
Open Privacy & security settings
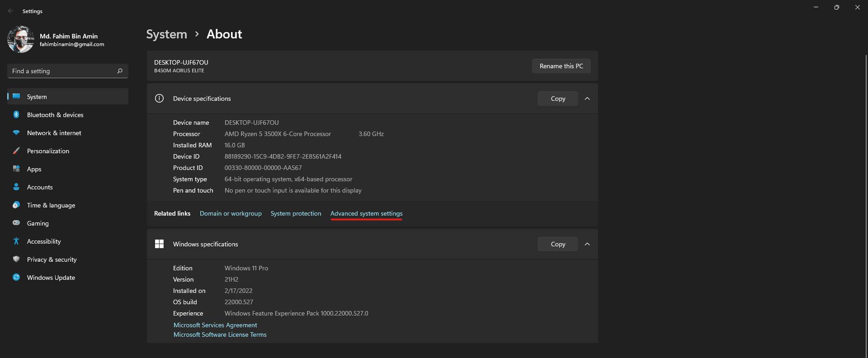68,259
